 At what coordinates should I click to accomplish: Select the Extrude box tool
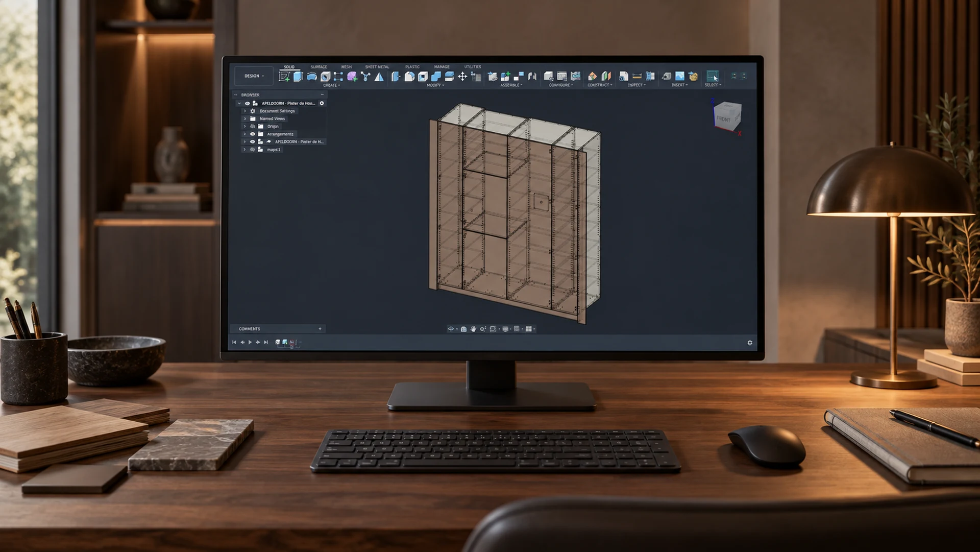(x=298, y=77)
